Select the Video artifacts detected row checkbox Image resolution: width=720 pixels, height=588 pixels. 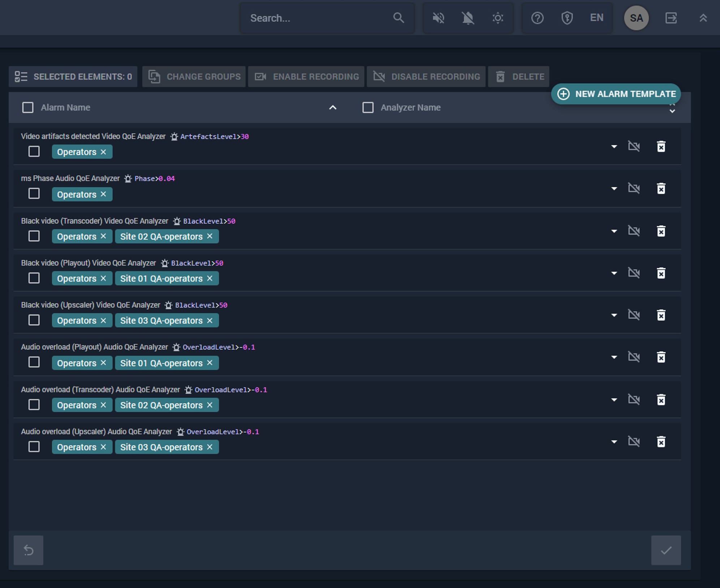tap(34, 152)
